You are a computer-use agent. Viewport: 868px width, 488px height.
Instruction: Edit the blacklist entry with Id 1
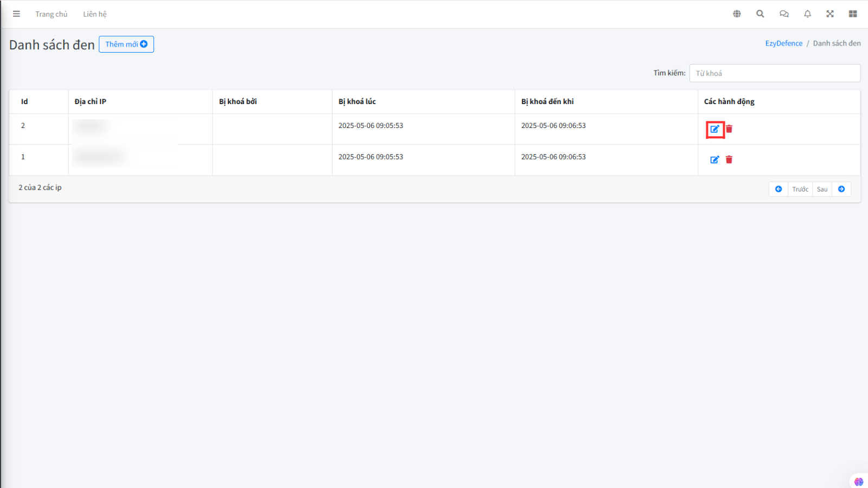pyautogui.click(x=714, y=160)
